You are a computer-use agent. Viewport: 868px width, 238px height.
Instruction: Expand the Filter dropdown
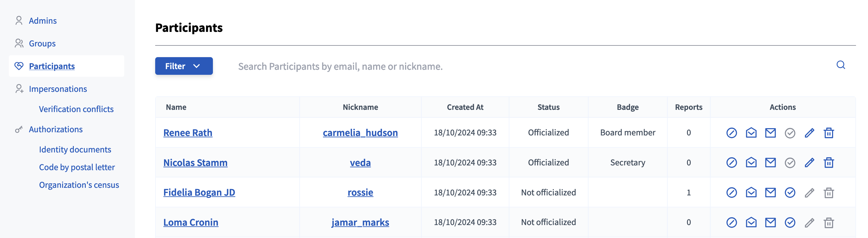[x=184, y=66]
